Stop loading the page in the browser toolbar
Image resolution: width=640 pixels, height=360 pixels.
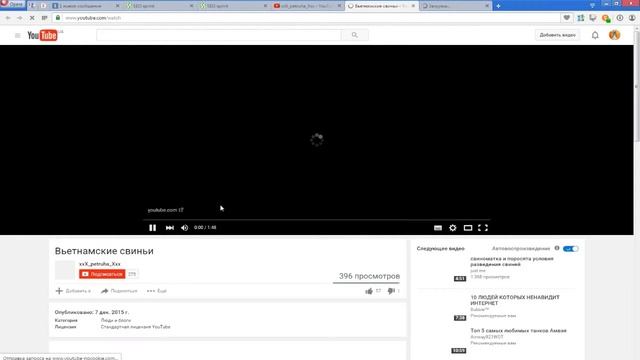pos(32,18)
